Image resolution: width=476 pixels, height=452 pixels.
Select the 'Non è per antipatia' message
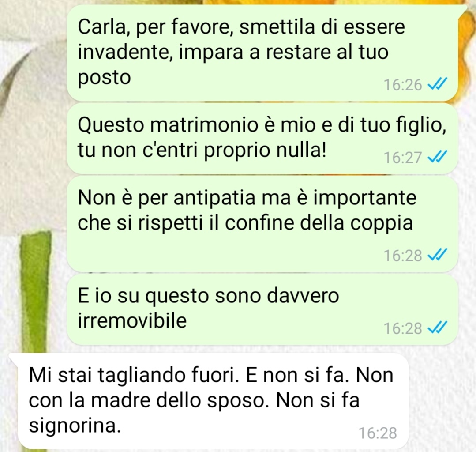click(262, 224)
